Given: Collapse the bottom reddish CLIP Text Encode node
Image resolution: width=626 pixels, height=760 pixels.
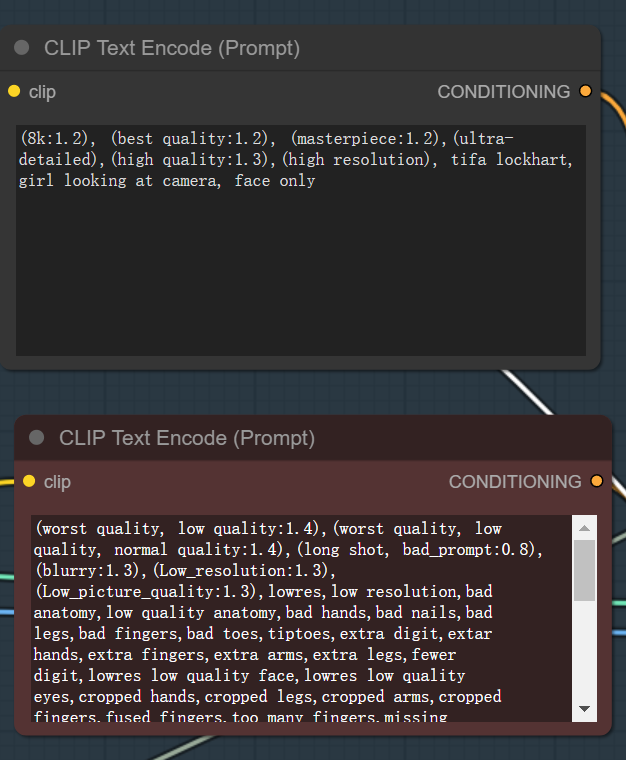Looking at the screenshot, I should (x=37, y=438).
